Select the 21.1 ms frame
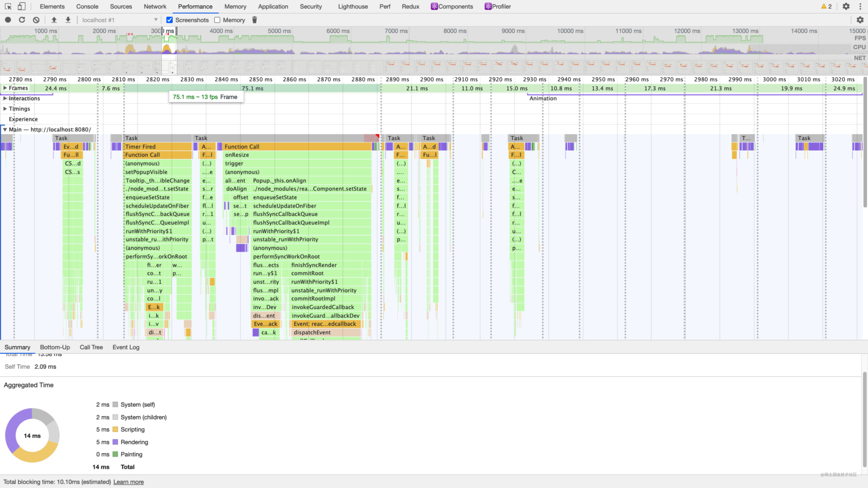This screenshot has width=868, height=488. tap(417, 88)
